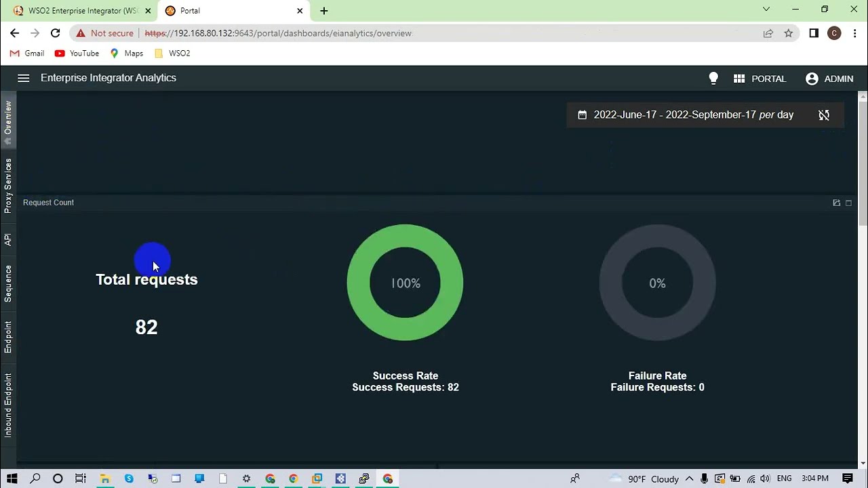Open the Gmail bookmark
868x488 pixels.
coord(27,54)
